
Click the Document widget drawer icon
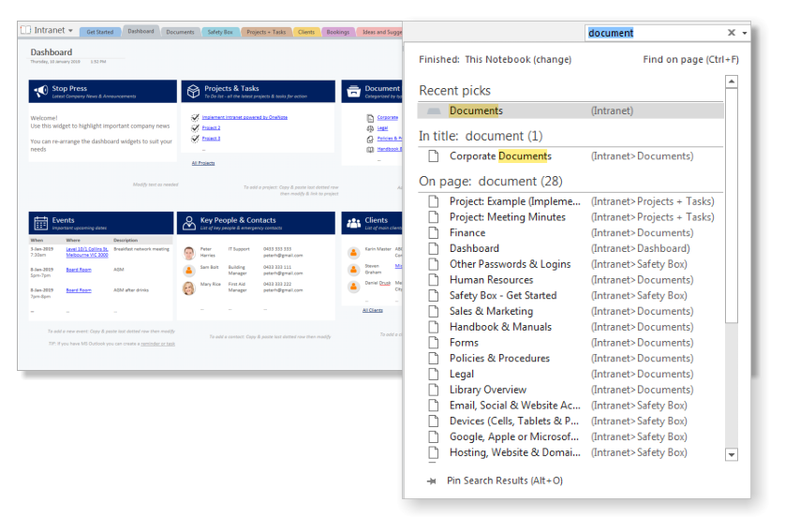[x=354, y=91]
